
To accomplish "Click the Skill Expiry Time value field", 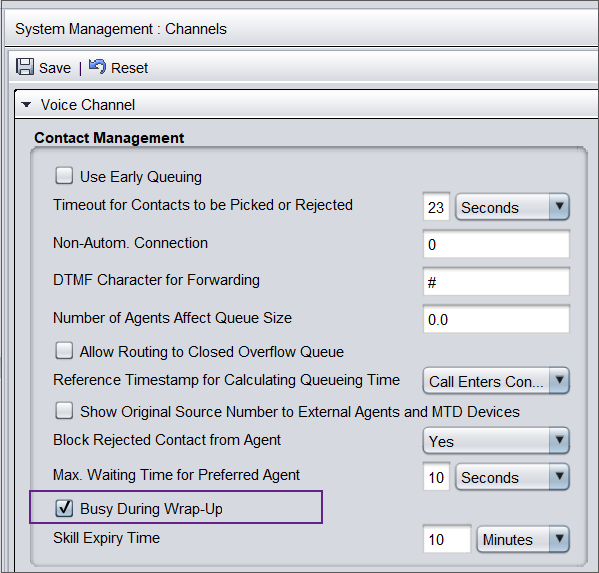I will point(447,539).
